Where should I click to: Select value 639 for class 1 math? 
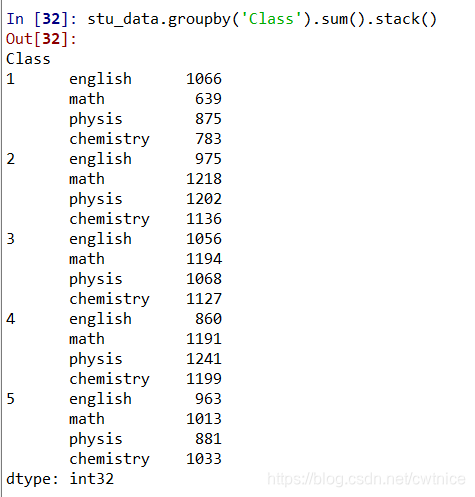point(208,99)
